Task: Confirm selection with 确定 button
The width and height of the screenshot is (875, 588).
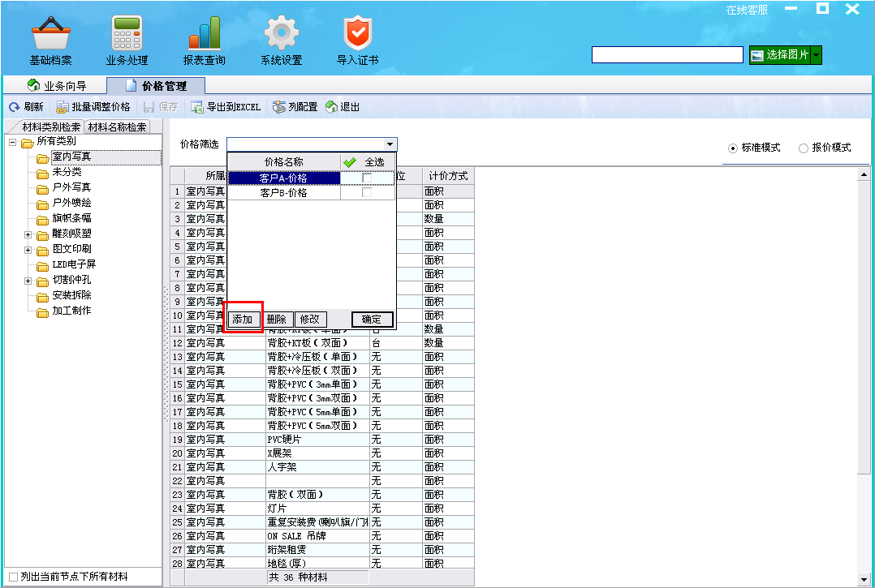Action: (x=371, y=320)
